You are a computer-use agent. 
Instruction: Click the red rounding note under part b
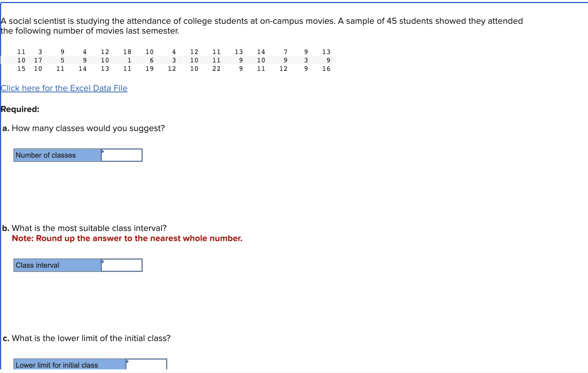tap(127, 238)
